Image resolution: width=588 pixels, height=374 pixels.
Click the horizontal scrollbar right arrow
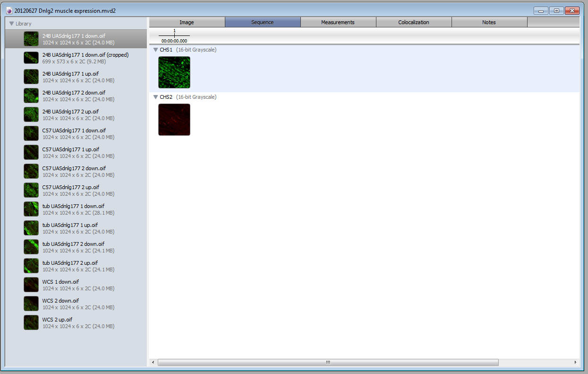click(575, 362)
